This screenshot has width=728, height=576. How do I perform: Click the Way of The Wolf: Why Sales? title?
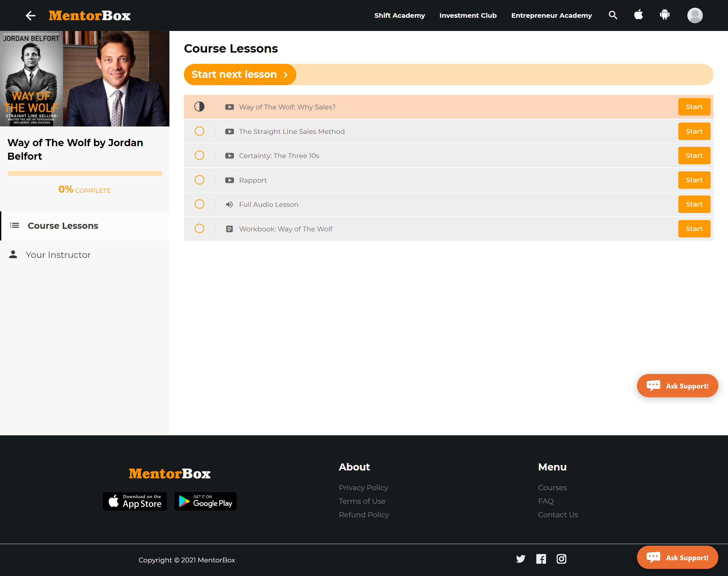[x=287, y=107]
